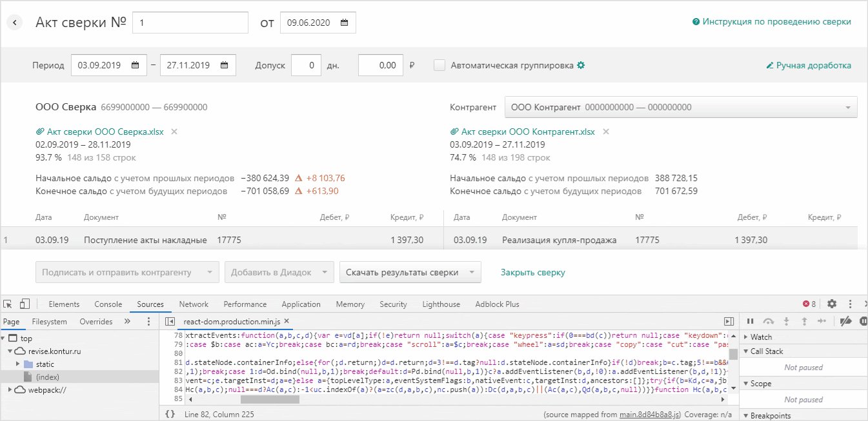Open the Filesystem navigator tab
868x421 pixels.
coord(49,321)
